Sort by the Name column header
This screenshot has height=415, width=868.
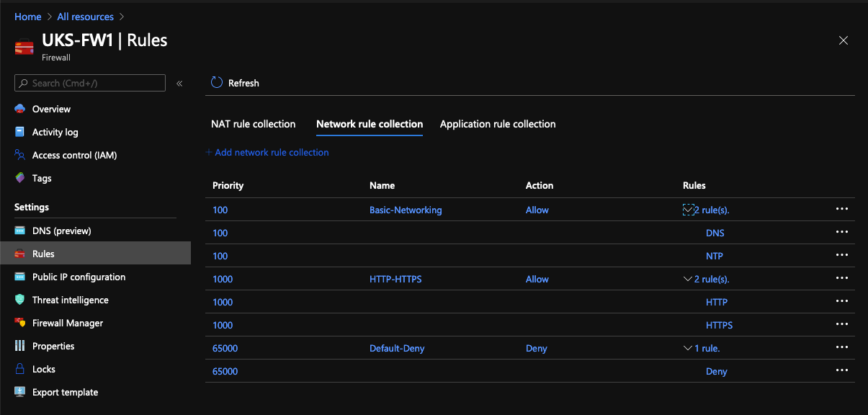tap(382, 185)
